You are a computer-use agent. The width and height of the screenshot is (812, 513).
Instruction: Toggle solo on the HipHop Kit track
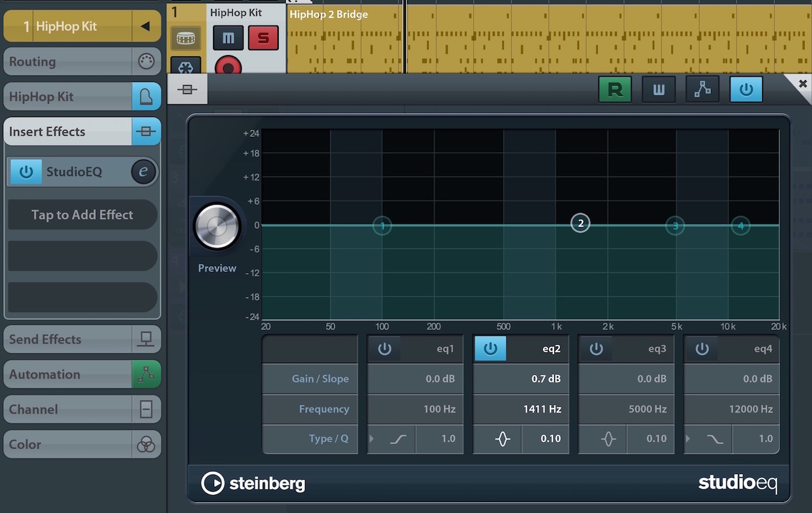pyautogui.click(x=263, y=38)
